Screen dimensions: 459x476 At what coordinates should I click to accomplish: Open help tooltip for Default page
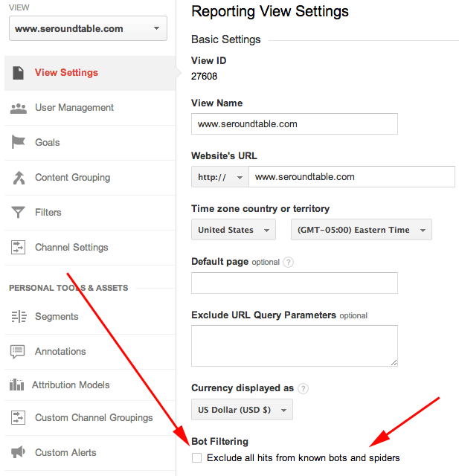pos(288,262)
